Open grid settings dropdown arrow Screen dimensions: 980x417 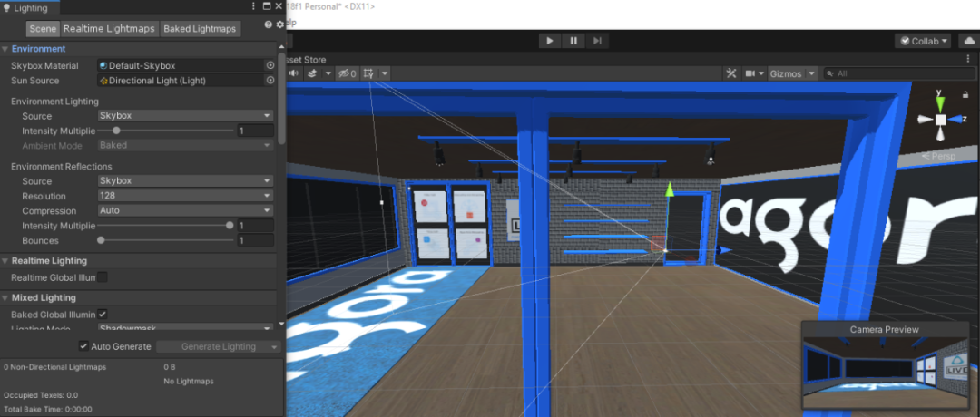pos(385,73)
